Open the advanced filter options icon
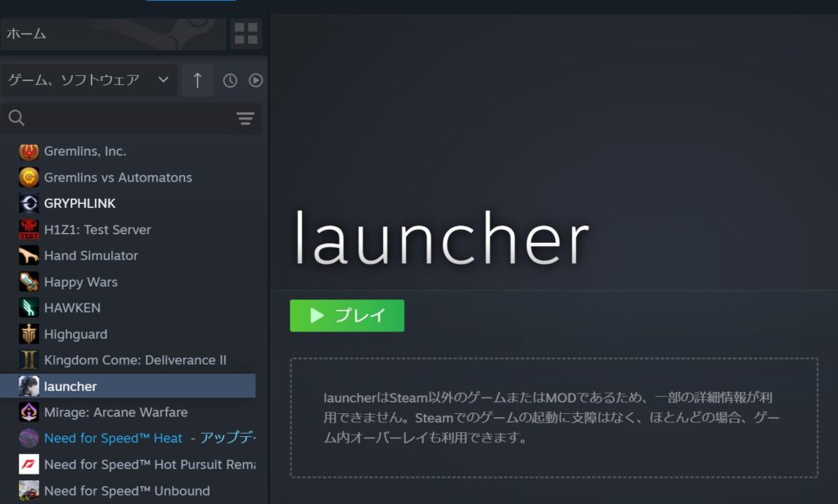 pyautogui.click(x=245, y=119)
